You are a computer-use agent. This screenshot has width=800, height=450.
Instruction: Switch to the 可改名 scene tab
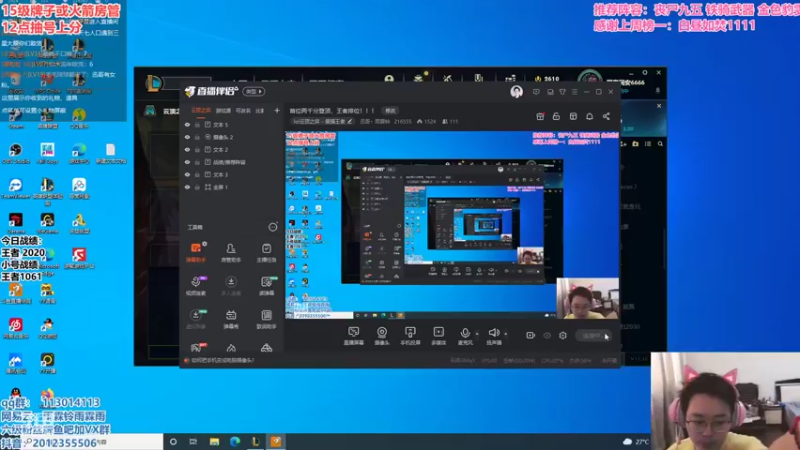coord(243,110)
